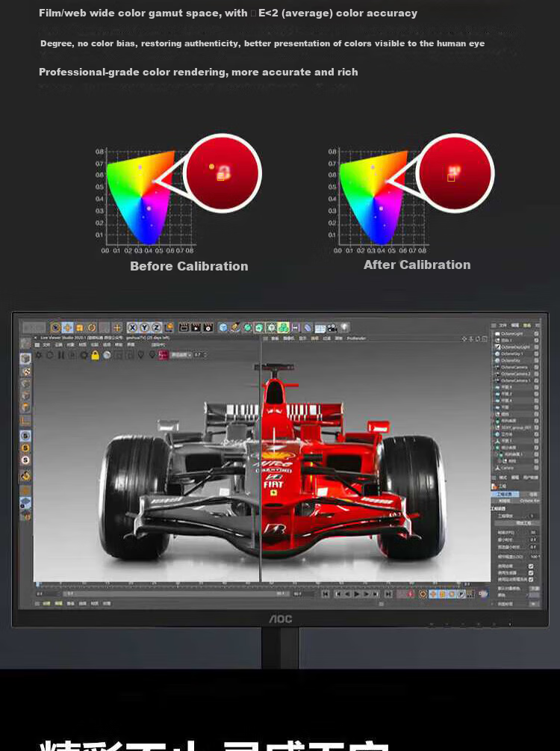Click the floor grid icon in toolbar
Screen dimensions: 560x751
[320, 327]
